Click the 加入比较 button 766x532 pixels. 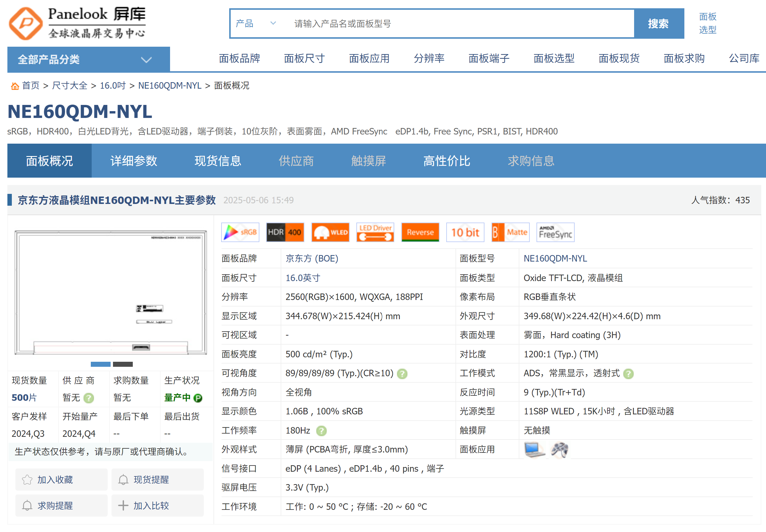coord(157,506)
